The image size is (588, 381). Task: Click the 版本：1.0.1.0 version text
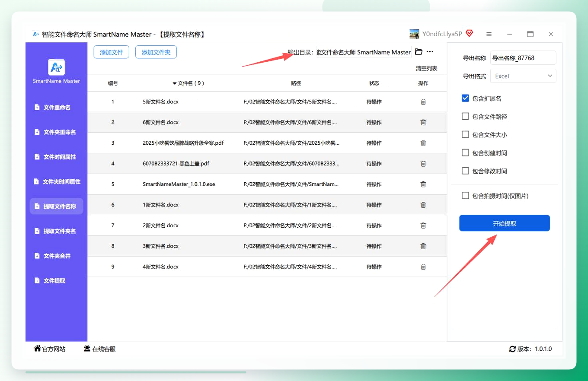(x=534, y=349)
